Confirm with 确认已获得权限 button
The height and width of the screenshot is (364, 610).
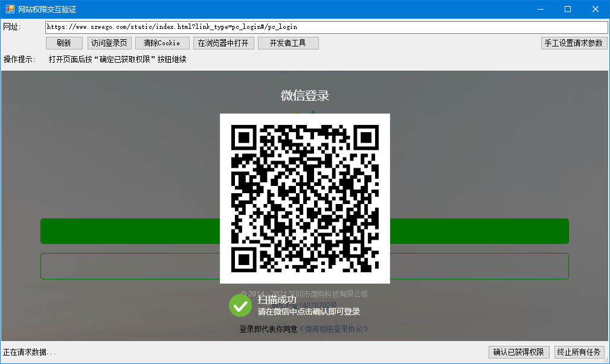[519, 352]
